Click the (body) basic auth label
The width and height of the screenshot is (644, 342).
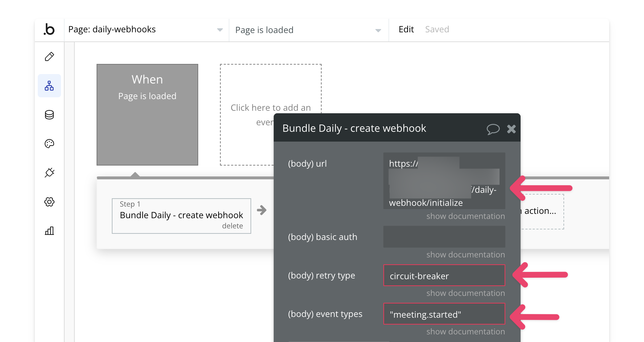(323, 237)
